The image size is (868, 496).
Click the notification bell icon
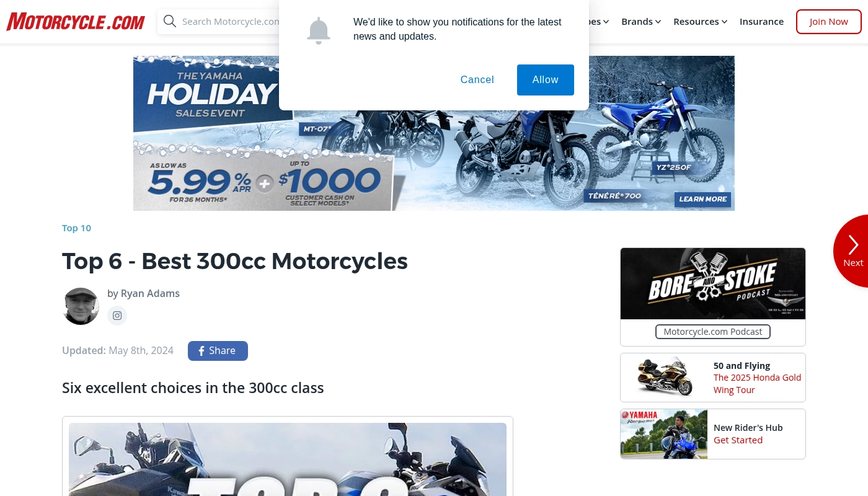click(319, 30)
